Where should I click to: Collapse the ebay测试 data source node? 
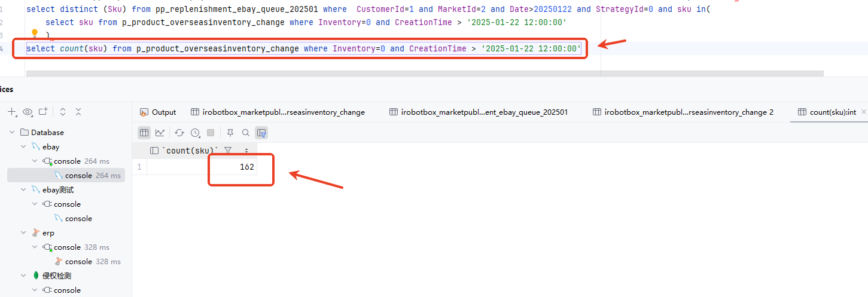click(x=23, y=189)
